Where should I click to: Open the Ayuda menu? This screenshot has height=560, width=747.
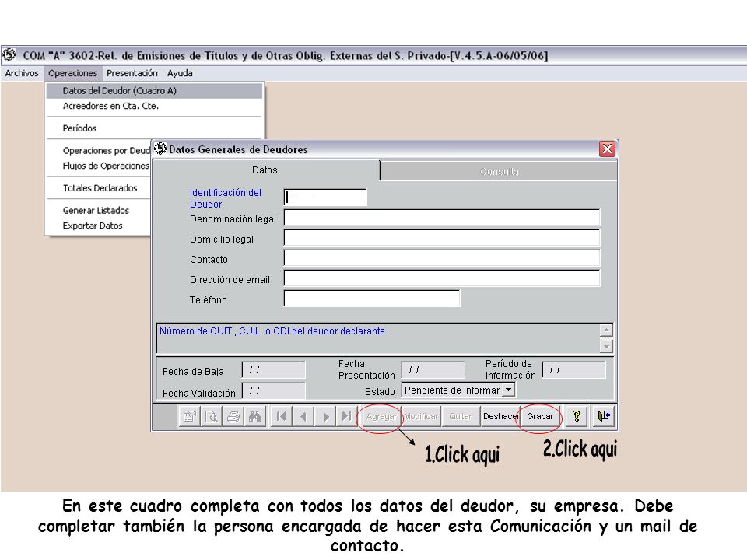pos(180,73)
